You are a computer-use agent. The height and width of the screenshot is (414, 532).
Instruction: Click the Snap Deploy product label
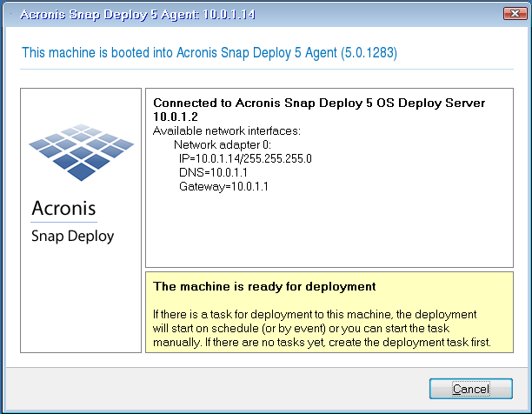click(x=72, y=236)
